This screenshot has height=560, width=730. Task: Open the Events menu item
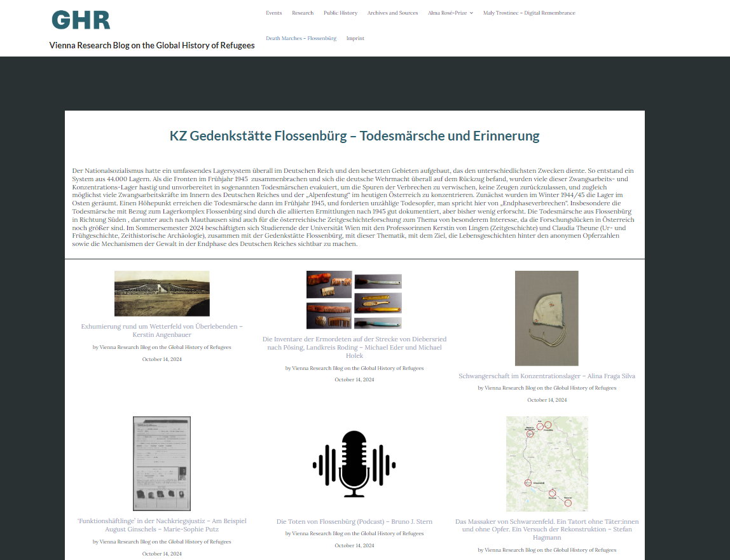point(274,13)
